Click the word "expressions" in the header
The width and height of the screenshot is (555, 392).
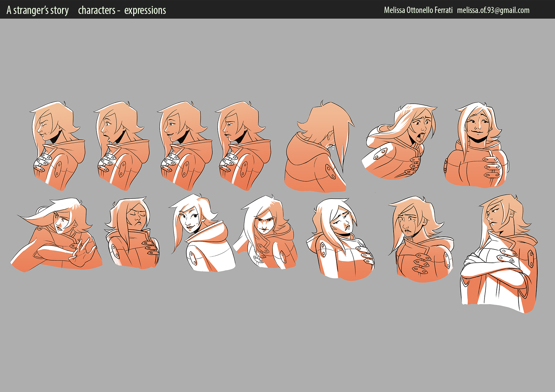[145, 10]
